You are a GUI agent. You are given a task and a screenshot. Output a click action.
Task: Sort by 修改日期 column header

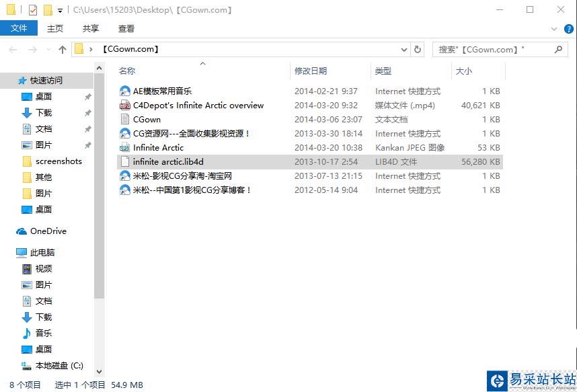[x=311, y=71]
